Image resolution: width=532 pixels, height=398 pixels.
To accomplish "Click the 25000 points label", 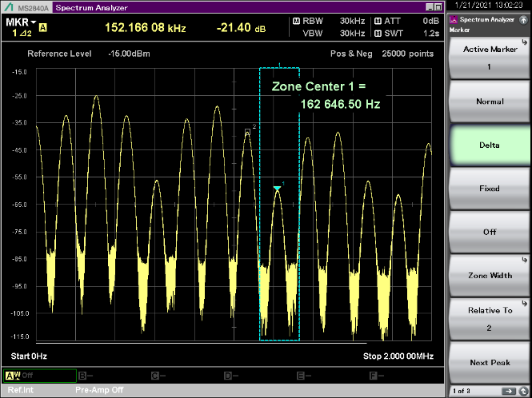I will pyautogui.click(x=408, y=54).
